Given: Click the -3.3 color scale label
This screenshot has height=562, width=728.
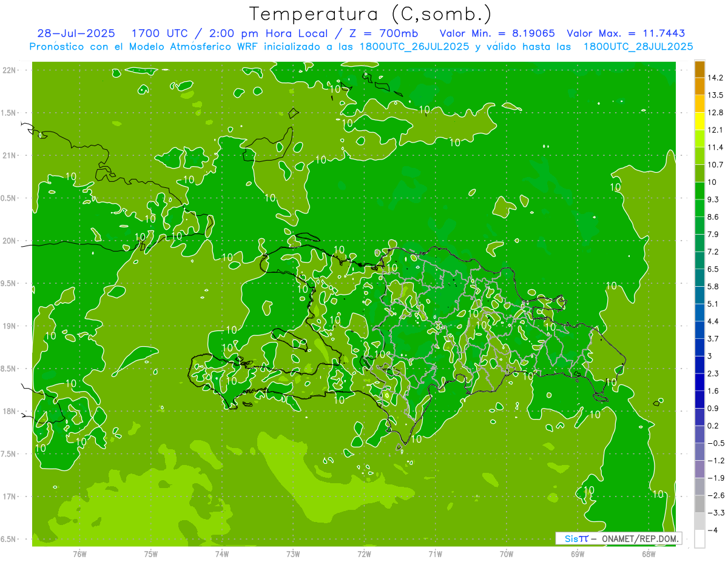Looking at the screenshot, I should point(716,513).
